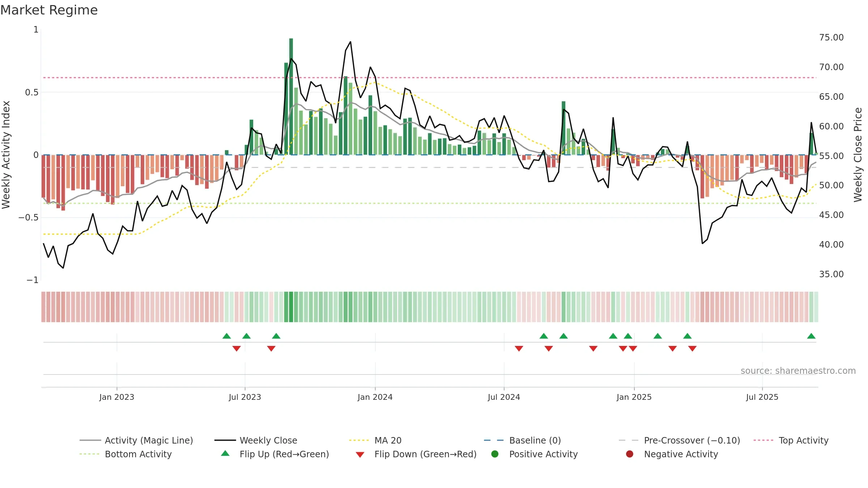Viewport: 868px width, 488px height.
Task: Click the −1 activity axis label
Action: (33, 280)
